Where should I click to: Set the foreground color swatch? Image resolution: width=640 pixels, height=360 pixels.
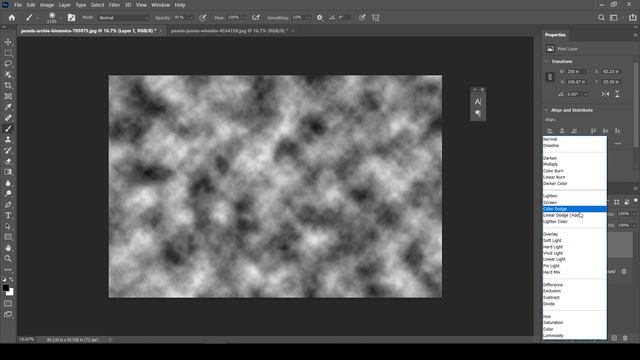(5, 288)
